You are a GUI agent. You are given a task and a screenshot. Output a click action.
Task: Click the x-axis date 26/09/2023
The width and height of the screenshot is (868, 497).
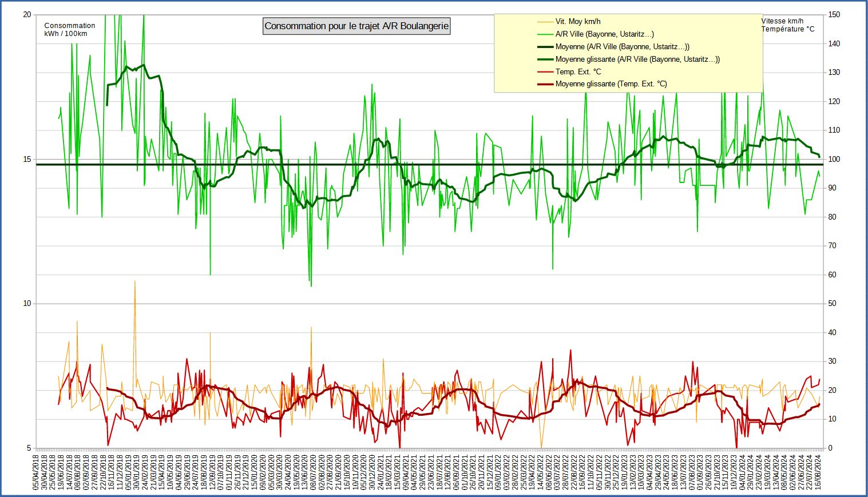tap(710, 472)
